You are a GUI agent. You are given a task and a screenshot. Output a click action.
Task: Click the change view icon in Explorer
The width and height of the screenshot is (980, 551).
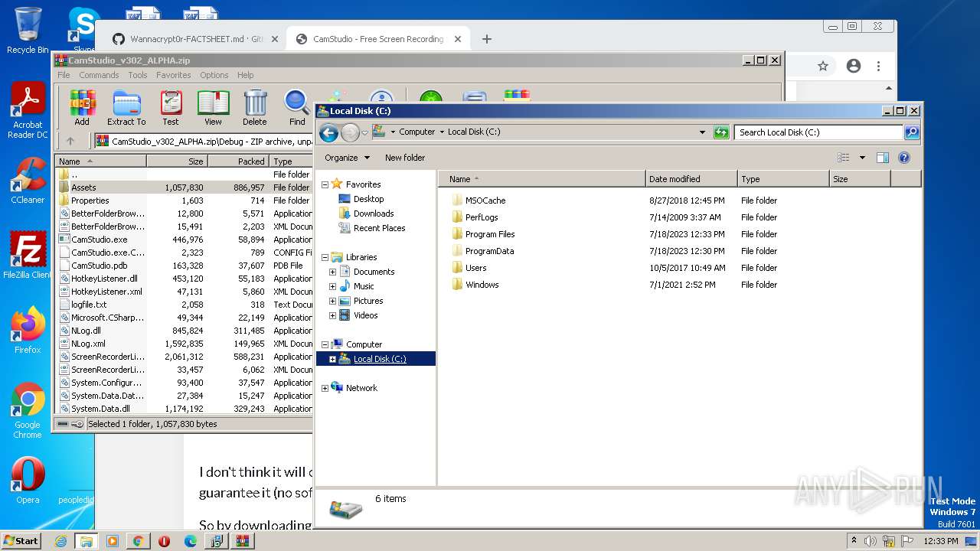point(844,158)
